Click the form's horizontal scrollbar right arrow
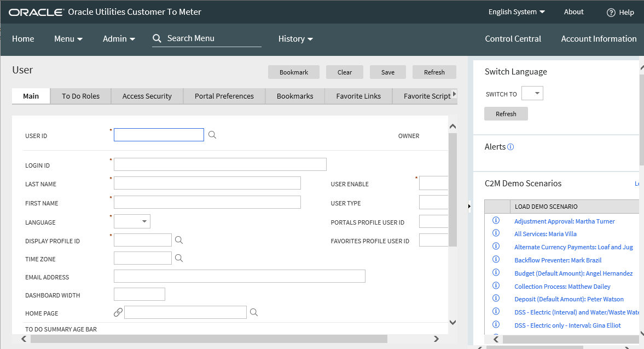Screen dimensions: 644x349 (x=436, y=339)
